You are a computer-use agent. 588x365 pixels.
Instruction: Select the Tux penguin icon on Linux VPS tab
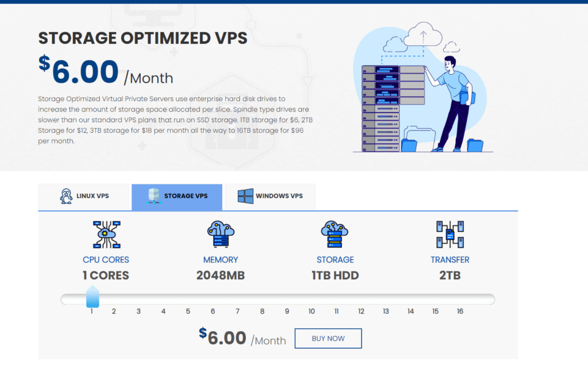[x=67, y=195]
